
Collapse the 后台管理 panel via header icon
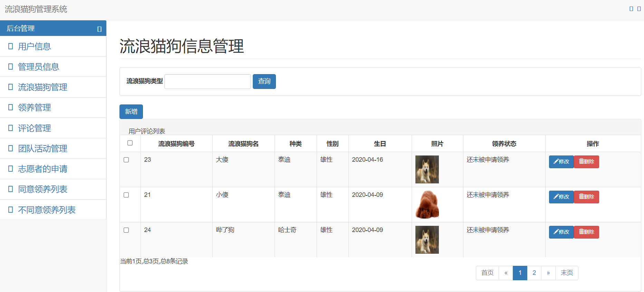pyautogui.click(x=99, y=29)
